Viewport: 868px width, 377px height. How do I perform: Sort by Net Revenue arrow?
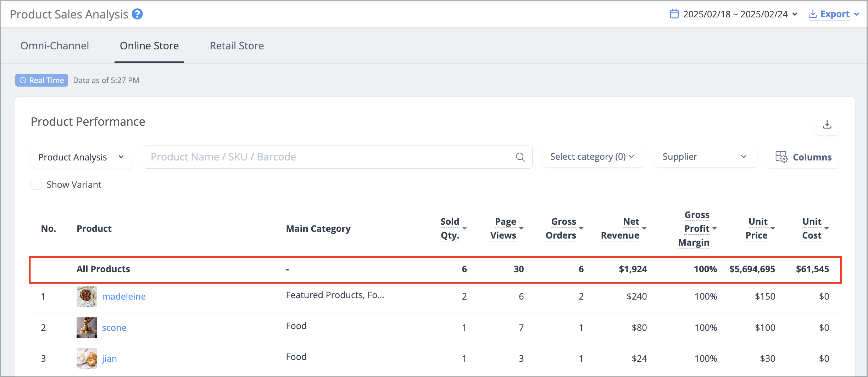coord(644,228)
